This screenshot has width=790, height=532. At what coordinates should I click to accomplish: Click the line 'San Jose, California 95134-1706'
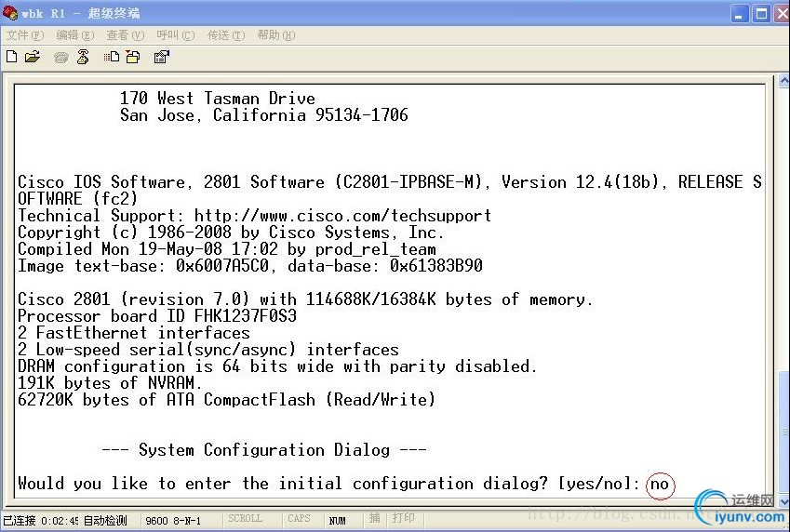click(x=264, y=115)
